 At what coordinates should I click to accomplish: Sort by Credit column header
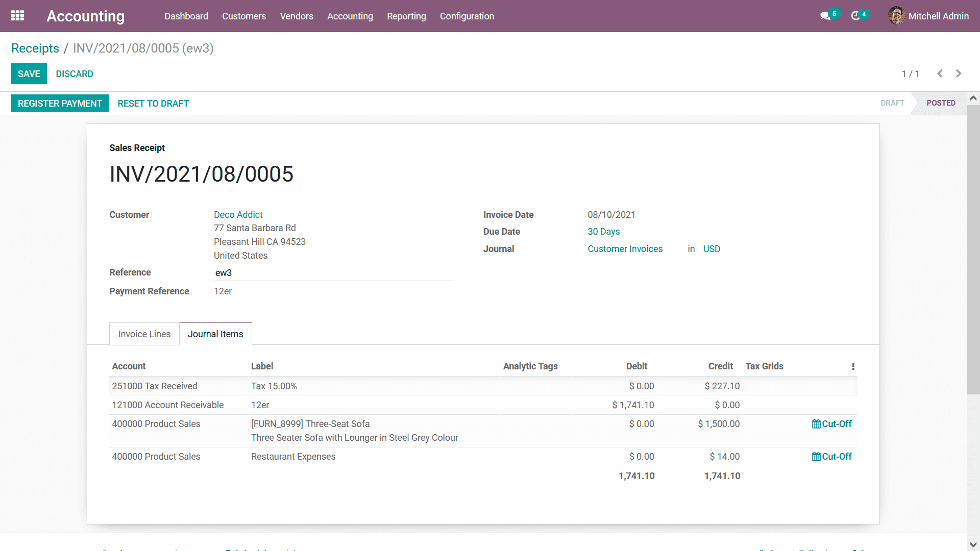pyautogui.click(x=720, y=366)
